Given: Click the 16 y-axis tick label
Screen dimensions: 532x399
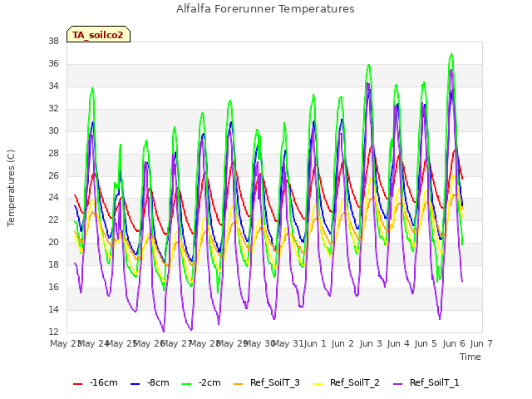Looking at the screenshot, I should click(x=53, y=287).
